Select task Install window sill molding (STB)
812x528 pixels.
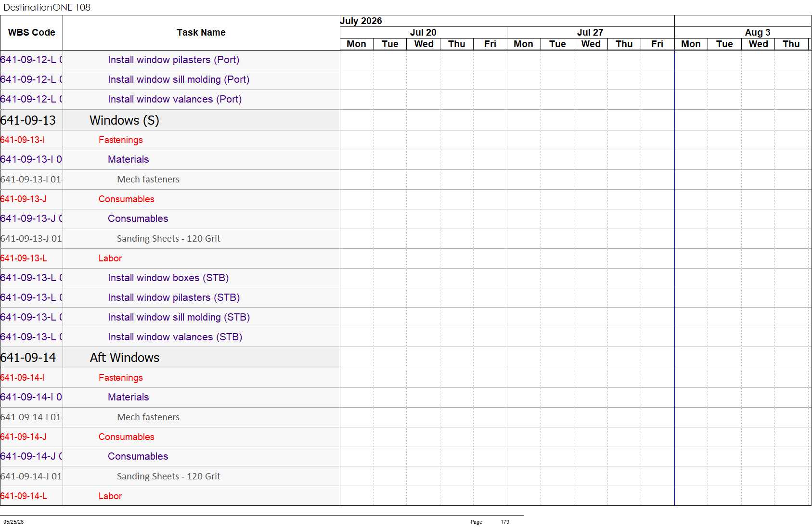pos(179,317)
